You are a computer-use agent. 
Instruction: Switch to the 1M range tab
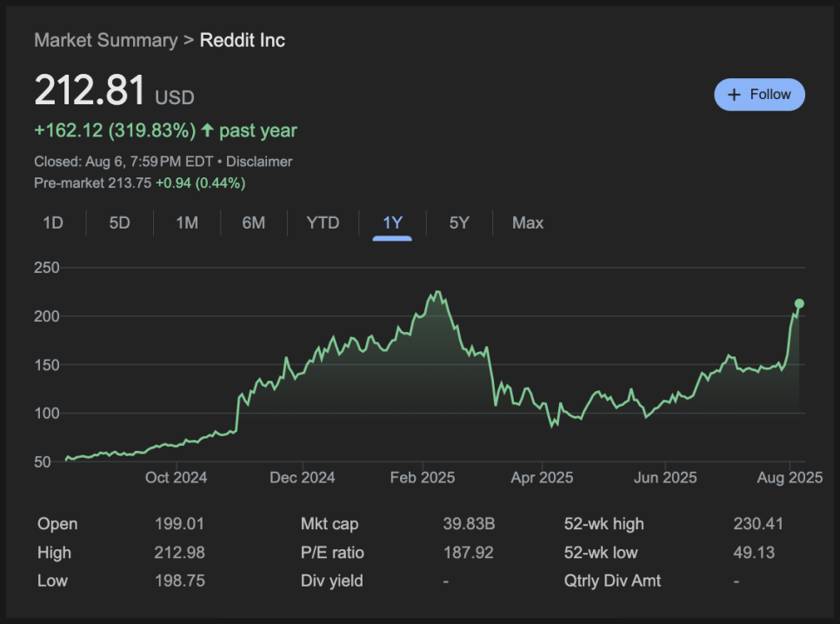(187, 222)
